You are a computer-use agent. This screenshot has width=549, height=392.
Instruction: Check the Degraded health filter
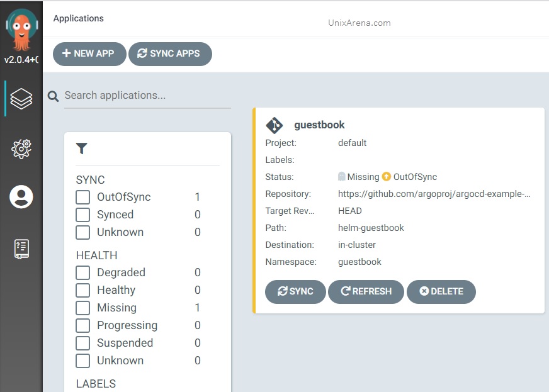pyautogui.click(x=83, y=272)
